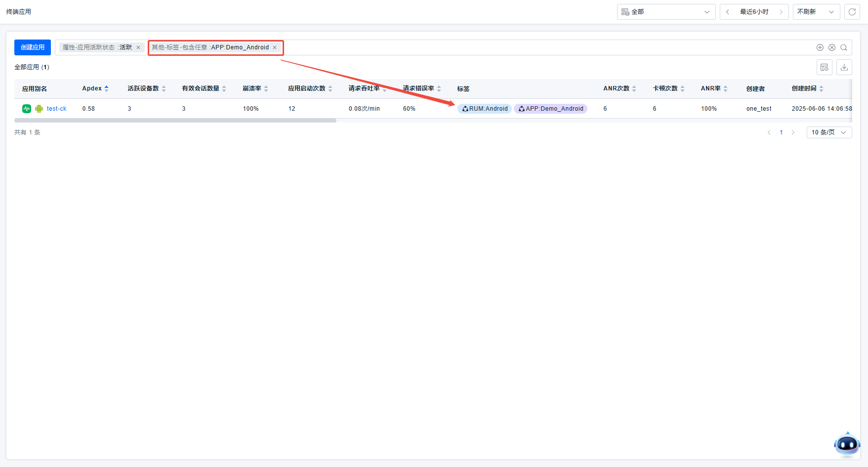This screenshot has width=868, height=467.
Task: Click the clear all filters icon
Action: (x=832, y=47)
